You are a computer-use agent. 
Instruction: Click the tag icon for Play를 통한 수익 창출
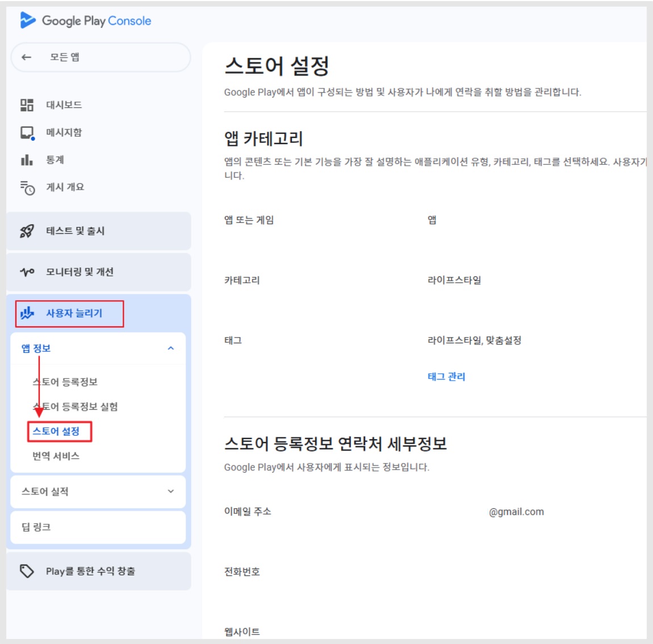point(27,571)
